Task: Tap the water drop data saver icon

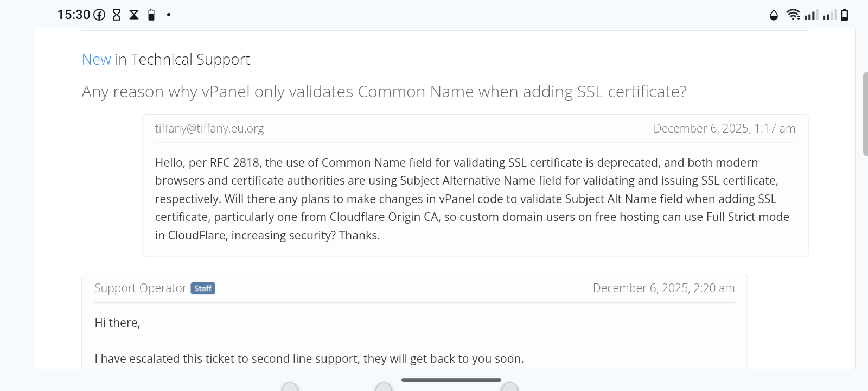Action: 774,15
